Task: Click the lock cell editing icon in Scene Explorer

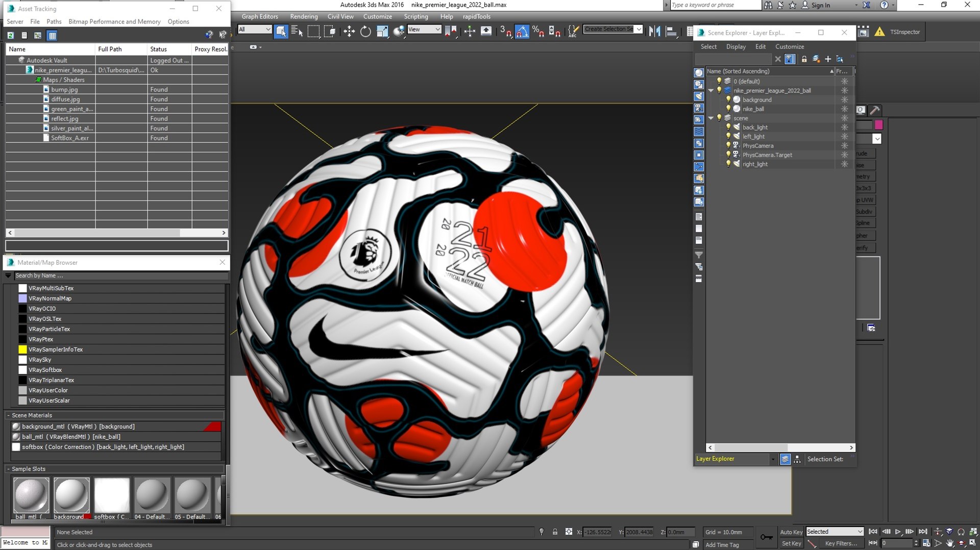Action: 804,59
